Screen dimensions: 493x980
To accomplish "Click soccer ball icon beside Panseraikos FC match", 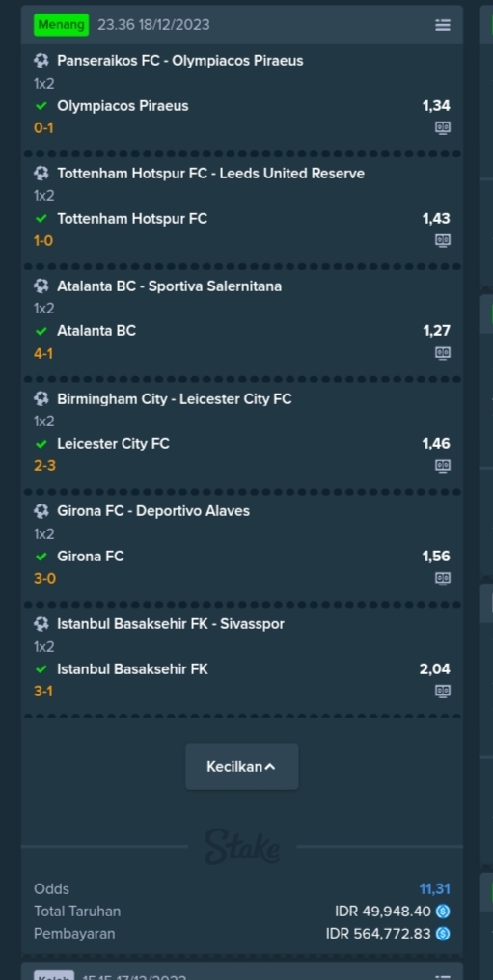I will pyautogui.click(x=41, y=61).
